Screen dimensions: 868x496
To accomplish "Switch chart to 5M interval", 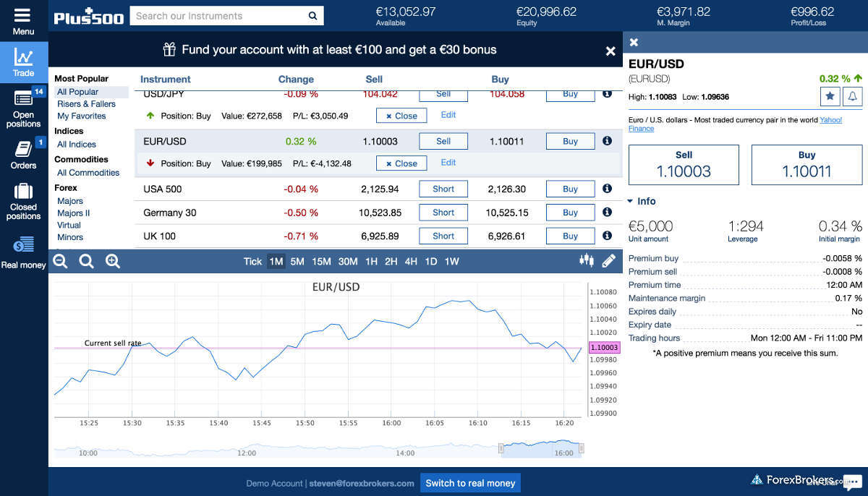I will tap(297, 262).
